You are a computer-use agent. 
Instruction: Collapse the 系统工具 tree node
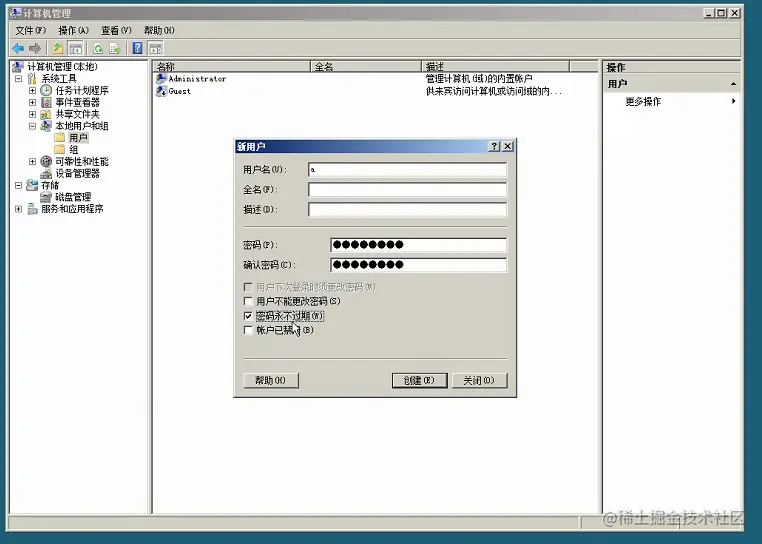click(18, 78)
